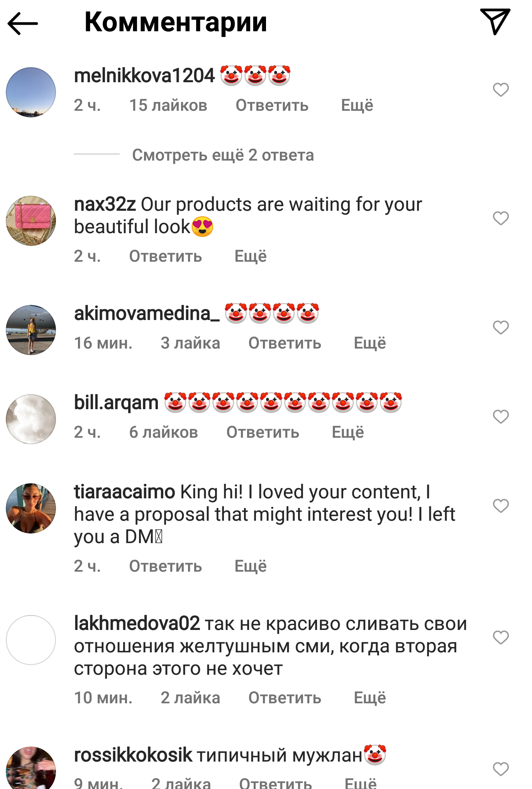Expand "Смотреть ещё 2 ответа" replies
This screenshot has width=532, height=789.
(x=223, y=155)
